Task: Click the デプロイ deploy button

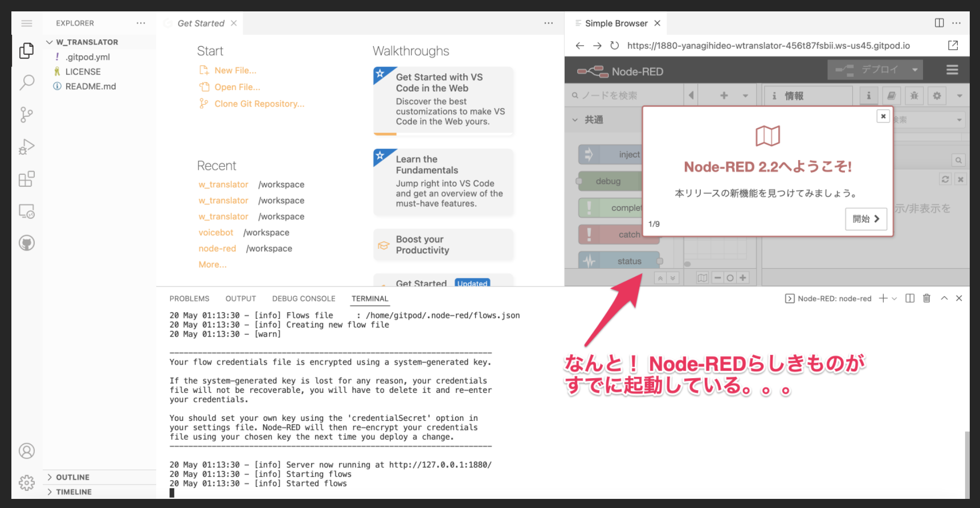Action: pyautogui.click(x=867, y=70)
